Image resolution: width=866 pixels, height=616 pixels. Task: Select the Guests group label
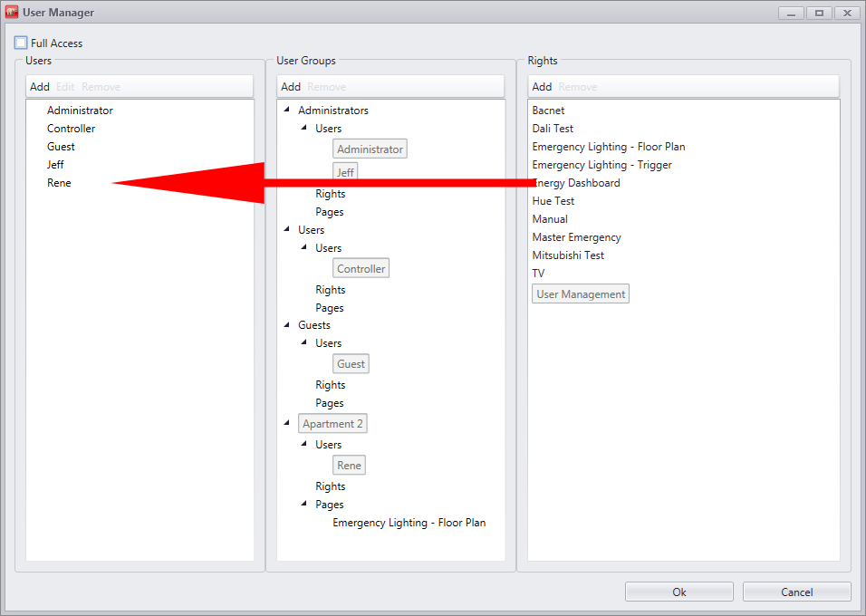314,325
